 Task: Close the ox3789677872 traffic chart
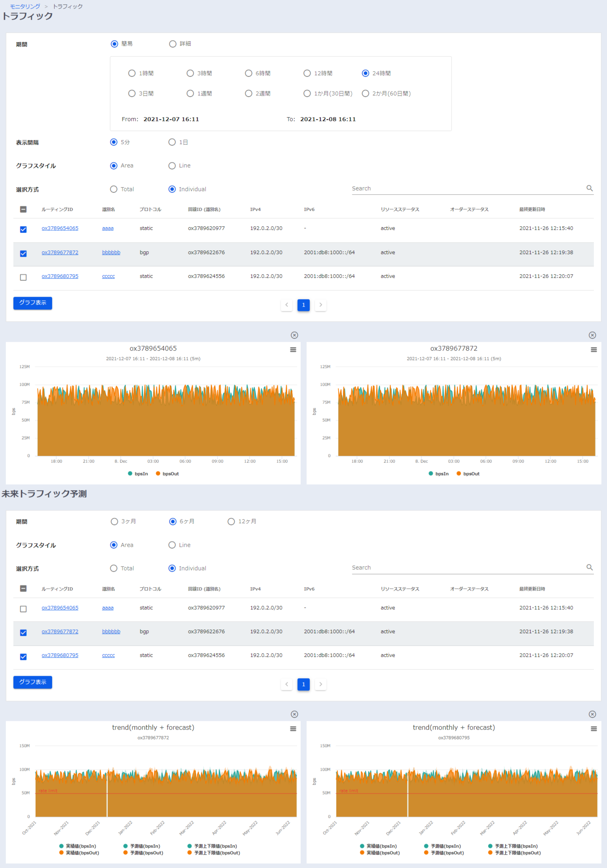[x=592, y=335]
